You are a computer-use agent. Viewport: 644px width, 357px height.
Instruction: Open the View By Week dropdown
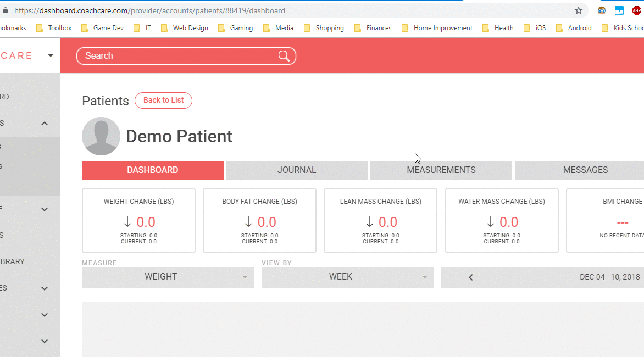point(347,277)
